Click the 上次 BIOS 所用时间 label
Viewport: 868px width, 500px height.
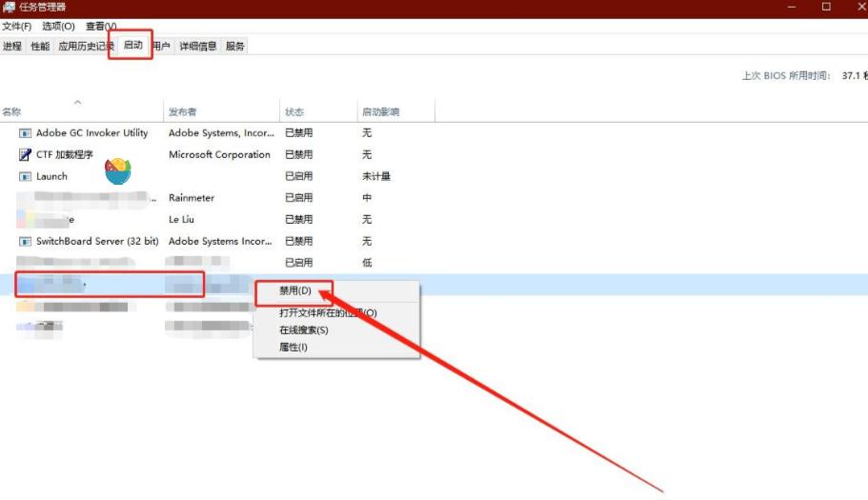(x=786, y=76)
